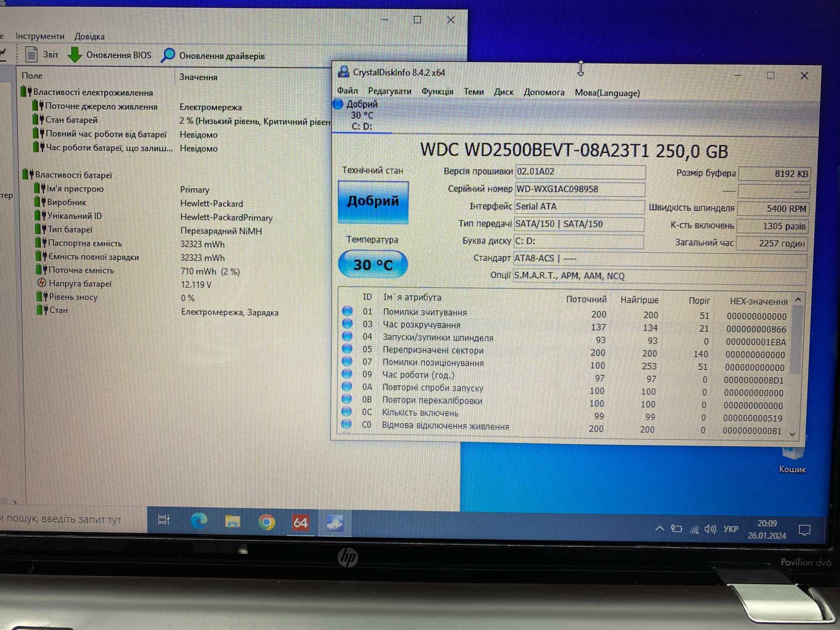Click the volume speaker tray icon
Image resolution: width=840 pixels, height=630 pixels.
[710, 529]
